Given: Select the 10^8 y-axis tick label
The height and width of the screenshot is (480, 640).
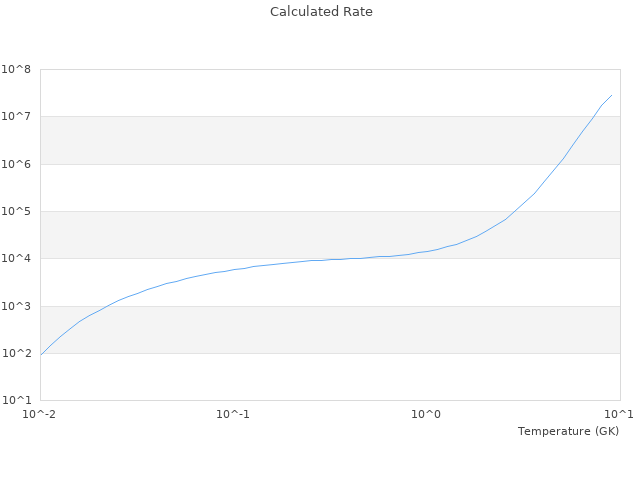Looking at the screenshot, I should [16, 70].
